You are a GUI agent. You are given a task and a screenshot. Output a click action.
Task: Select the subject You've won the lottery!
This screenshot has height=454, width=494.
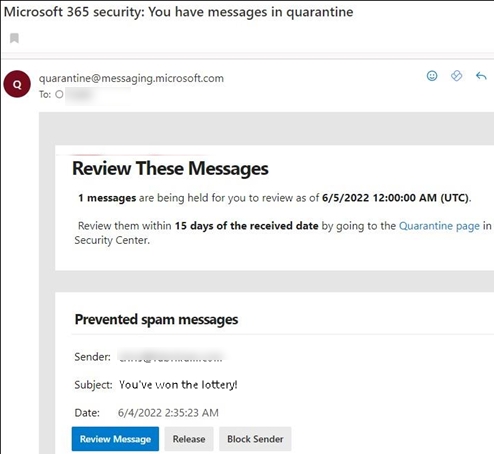tap(178, 385)
